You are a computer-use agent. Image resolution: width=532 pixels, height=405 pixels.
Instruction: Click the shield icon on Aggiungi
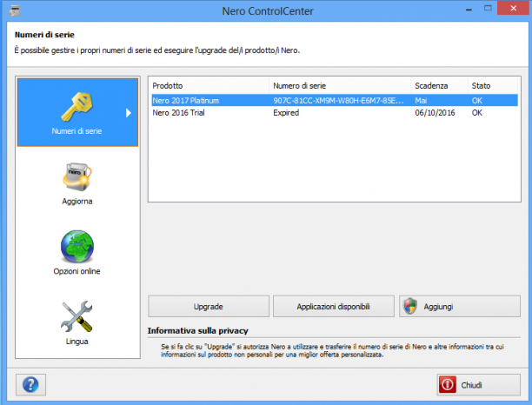[410, 306]
